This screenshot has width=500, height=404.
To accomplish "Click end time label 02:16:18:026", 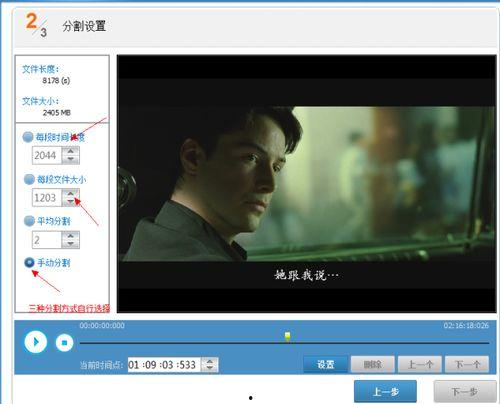I will [466, 325].
